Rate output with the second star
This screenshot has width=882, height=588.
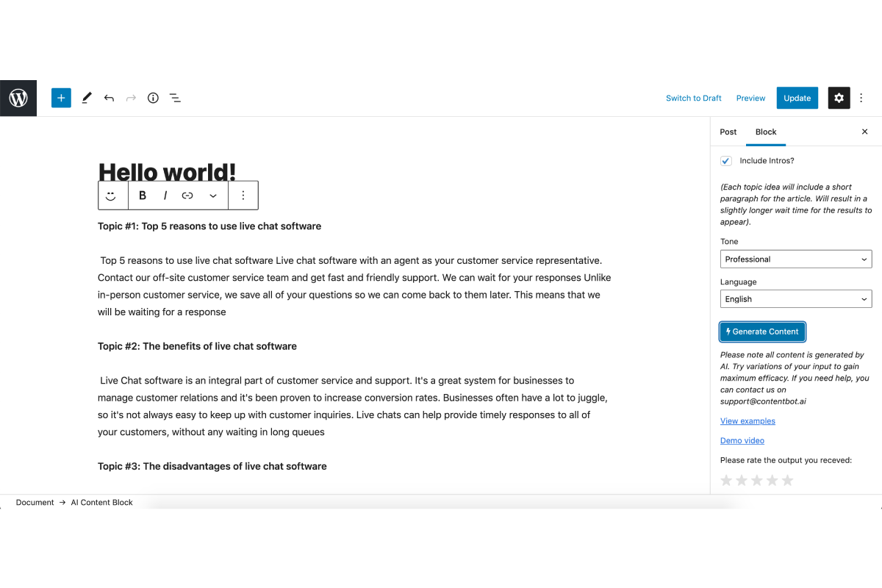[x=742, y=481]
